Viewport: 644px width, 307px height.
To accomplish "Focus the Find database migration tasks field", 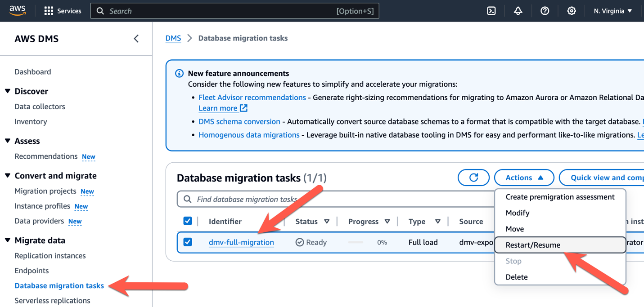I will [x=336, y=199].
